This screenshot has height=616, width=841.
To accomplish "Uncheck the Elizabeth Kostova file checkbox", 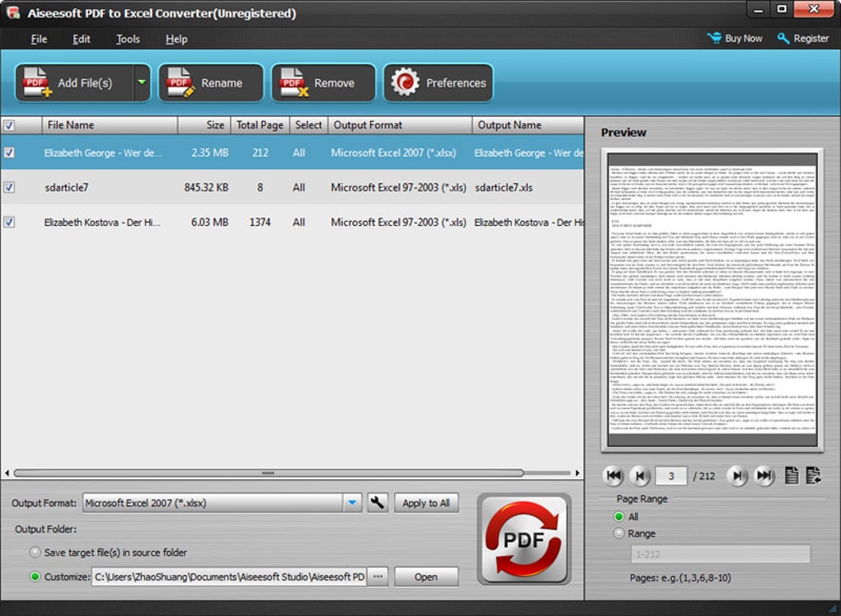I will [9, 222].
